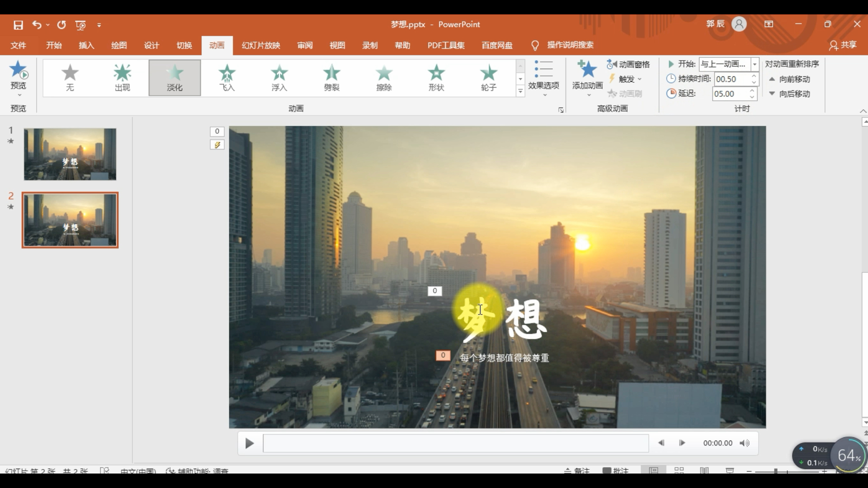Click the Preview (预览) animation icon
Screen dimensions: 868x488
19,71
